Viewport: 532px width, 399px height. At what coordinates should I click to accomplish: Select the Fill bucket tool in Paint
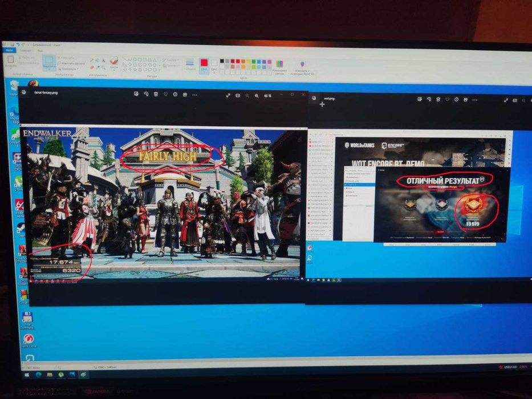pyautogui.click(x=98, y=61)
